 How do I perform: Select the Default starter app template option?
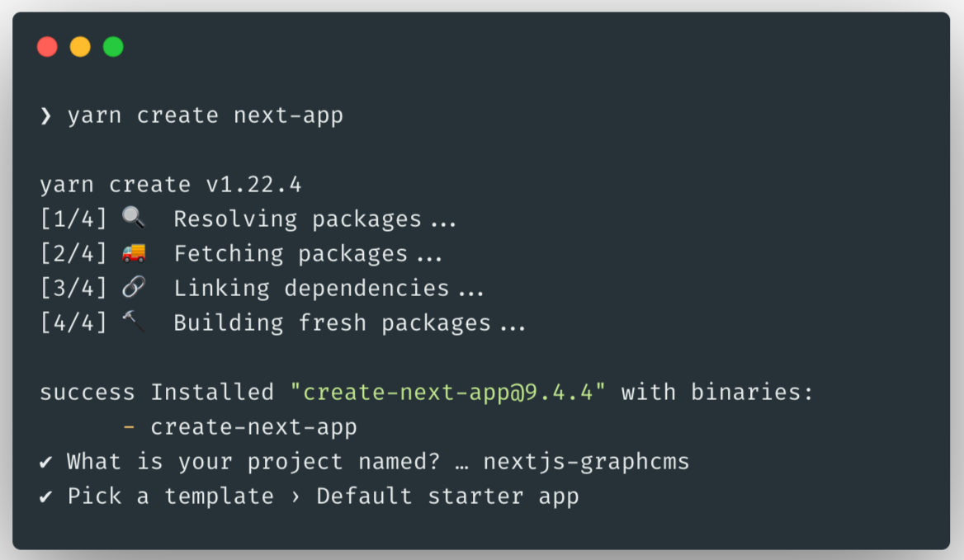pyautogui.click(x=450, y=496)
